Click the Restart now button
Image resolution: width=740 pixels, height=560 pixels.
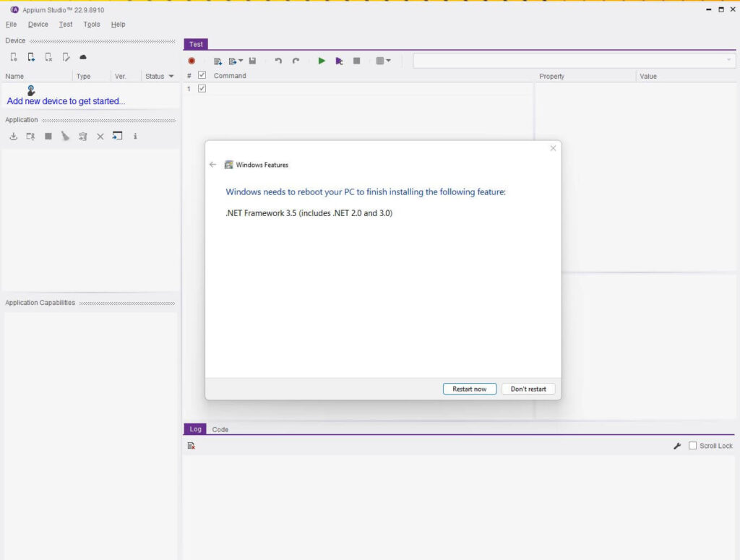pos(470,388)
